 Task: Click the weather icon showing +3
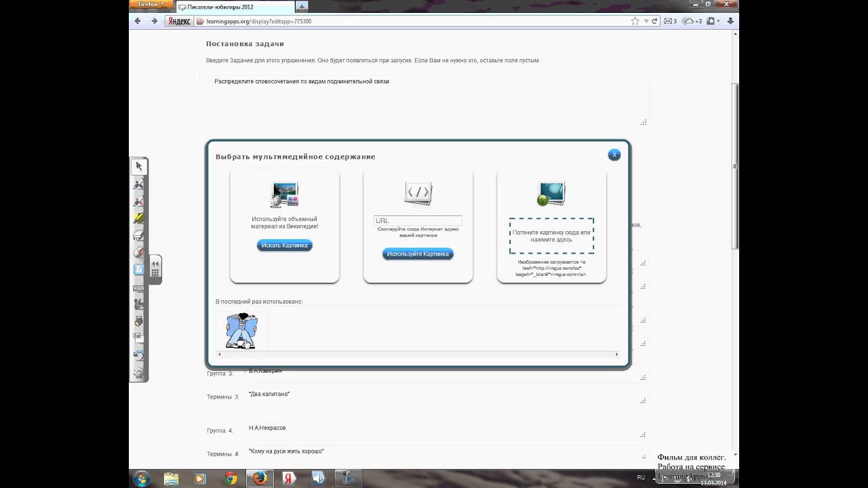pos(692,21)
